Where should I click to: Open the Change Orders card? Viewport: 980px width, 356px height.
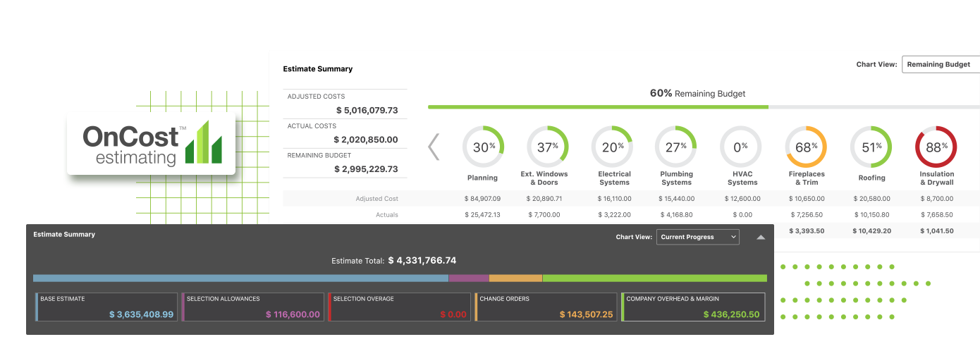click(546, 307)
